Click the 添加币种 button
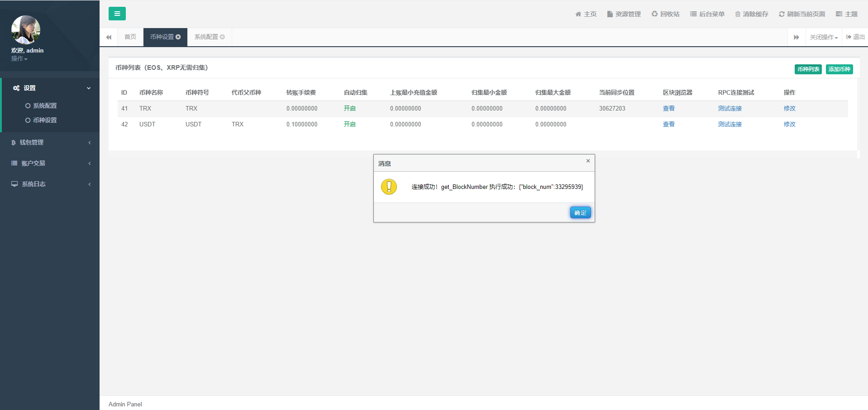 point(839,69)
